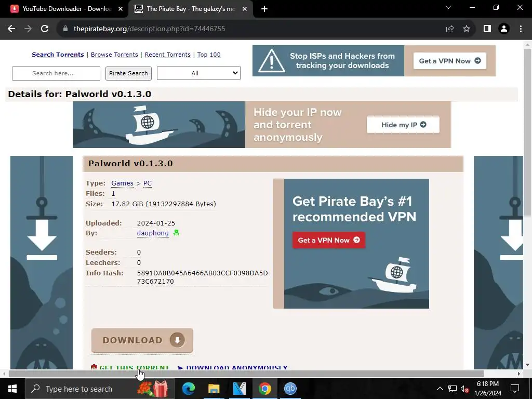The width and height of the screenshot is (532, 399).
Task: Open qBittorrent from taskbar
Action: [290, 389]
